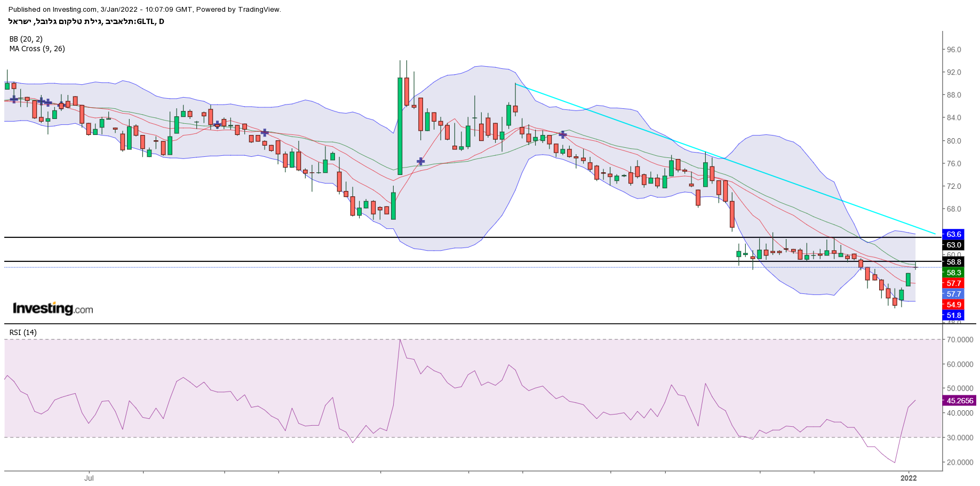The width and height of the screenshot is (980, 486).
Task: Click the MA cross marker below tallest candle
Action: 421,161
